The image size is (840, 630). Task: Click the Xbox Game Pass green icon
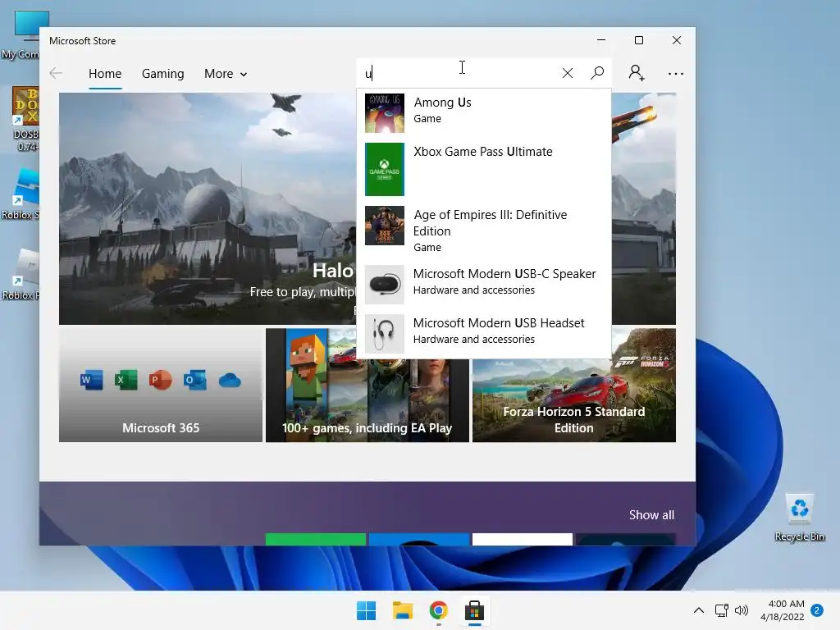pos(385,169)
